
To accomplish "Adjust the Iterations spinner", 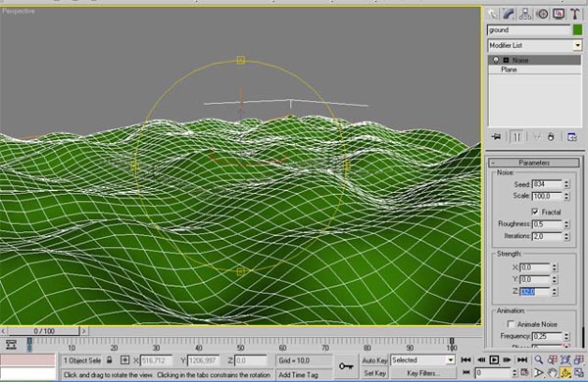I will click(x=566, y=236).
